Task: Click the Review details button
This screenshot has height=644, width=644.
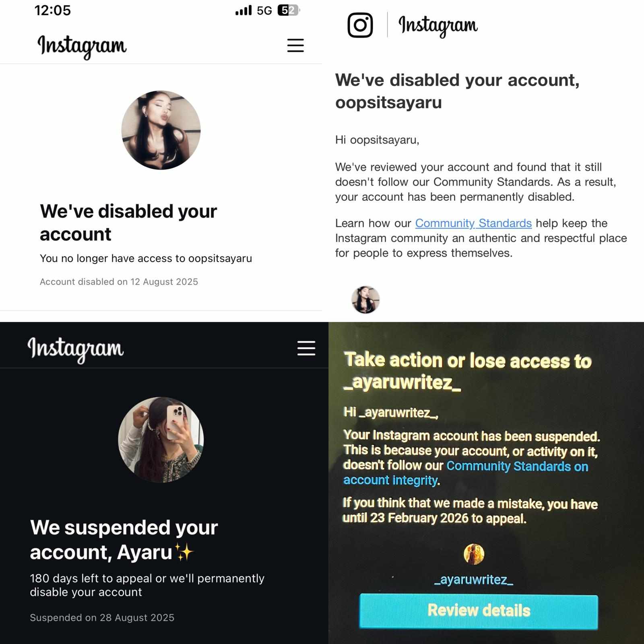Action: click(479, 611)
